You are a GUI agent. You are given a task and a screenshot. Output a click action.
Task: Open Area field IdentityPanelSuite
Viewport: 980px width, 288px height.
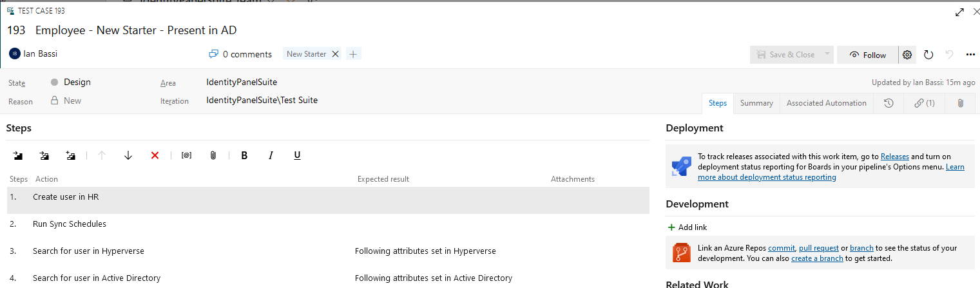click(242, 82)
